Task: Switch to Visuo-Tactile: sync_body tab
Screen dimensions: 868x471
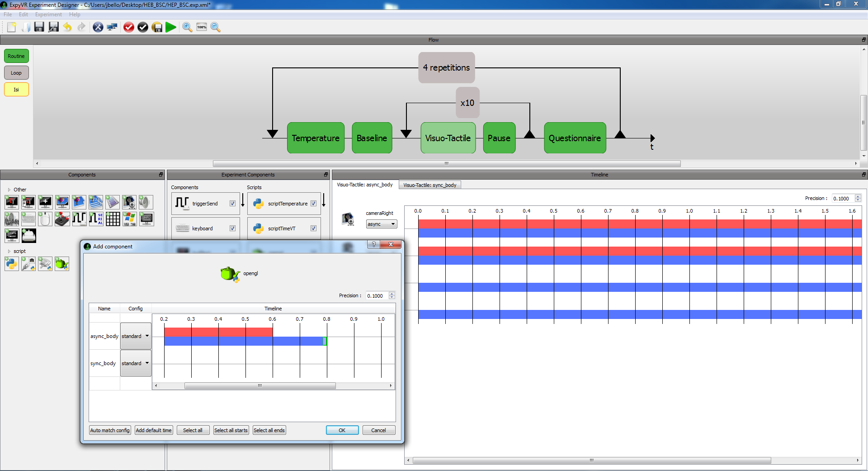Action: pos(429,185)
